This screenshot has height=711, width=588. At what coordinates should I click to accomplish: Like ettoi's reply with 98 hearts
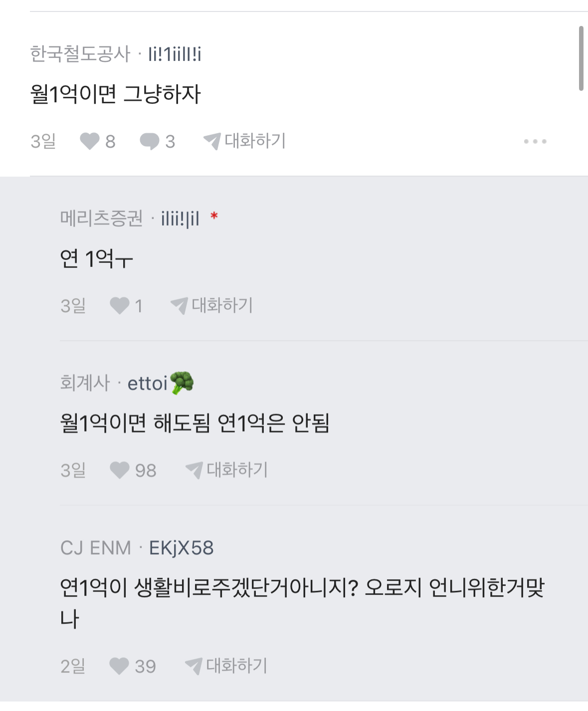coord(120,470)
